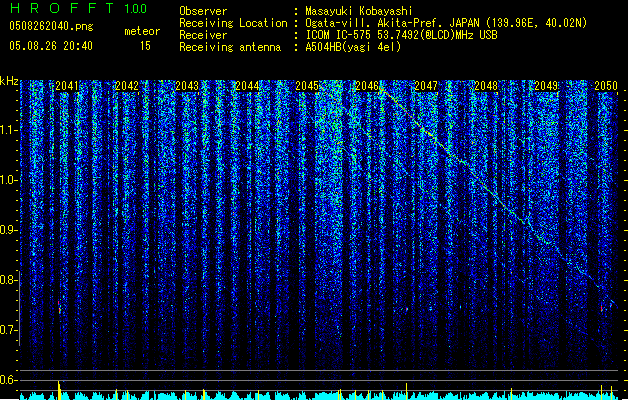Screen dimensions: 629x400
Task: Click the HROFFT 1.0.0 title text
Action: pos(79,8)
